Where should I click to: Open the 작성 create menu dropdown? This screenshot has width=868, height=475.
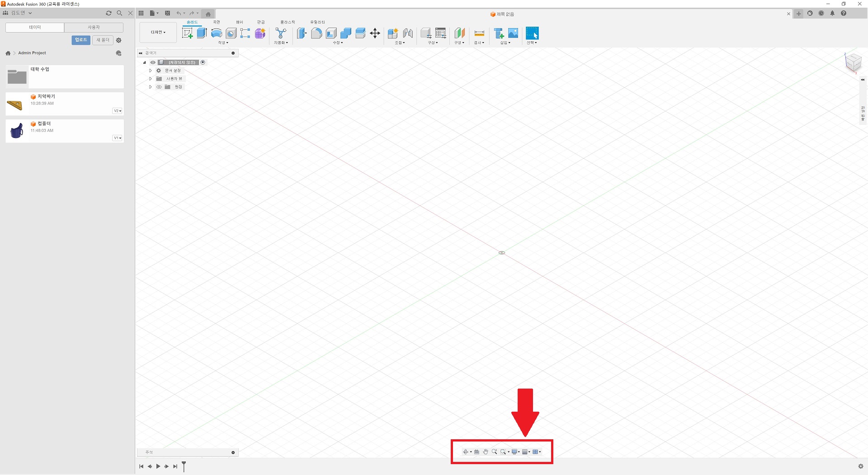(x=223, y=43)
